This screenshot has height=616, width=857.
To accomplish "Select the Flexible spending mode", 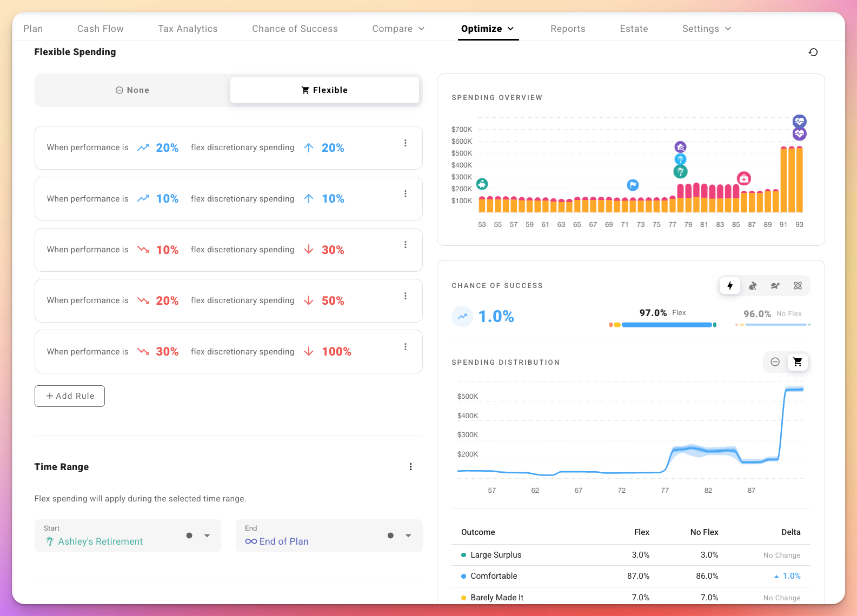I will 324,90.
